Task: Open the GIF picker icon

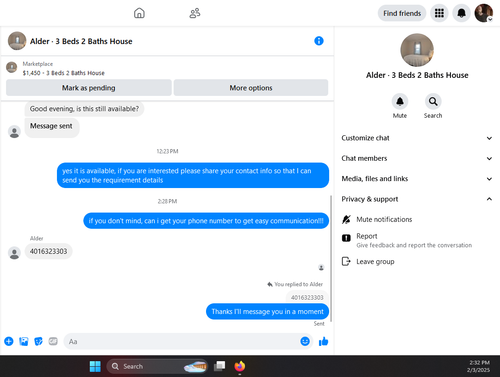Action: [53, 341]
